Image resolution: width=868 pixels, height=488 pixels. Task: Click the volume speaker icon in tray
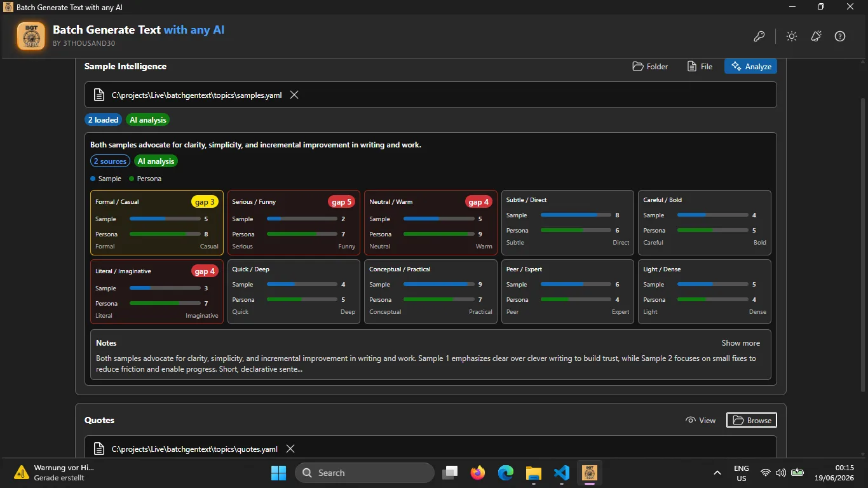[x=781, y=473]
